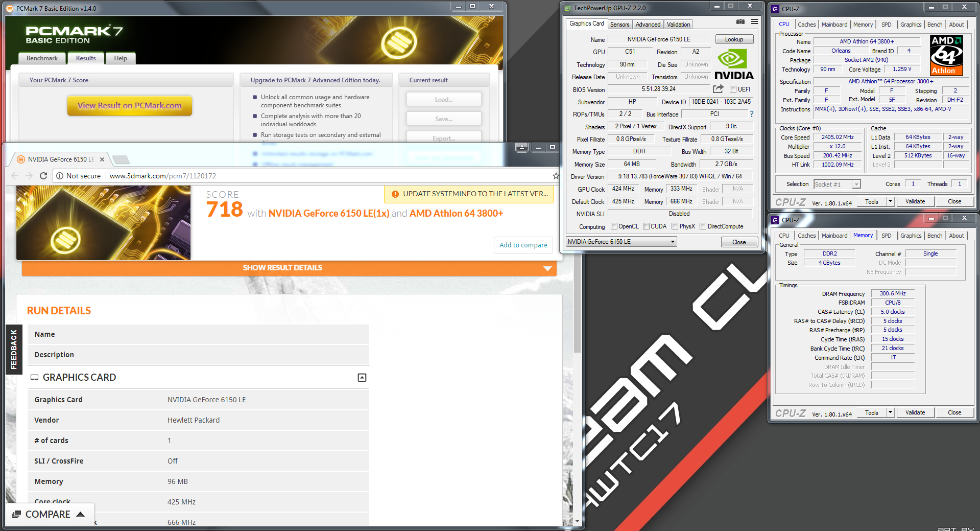Bookmark this page with the star icon
Image resolution: width=980 pixels, height=531 pixels.
[x=556, y=176]
